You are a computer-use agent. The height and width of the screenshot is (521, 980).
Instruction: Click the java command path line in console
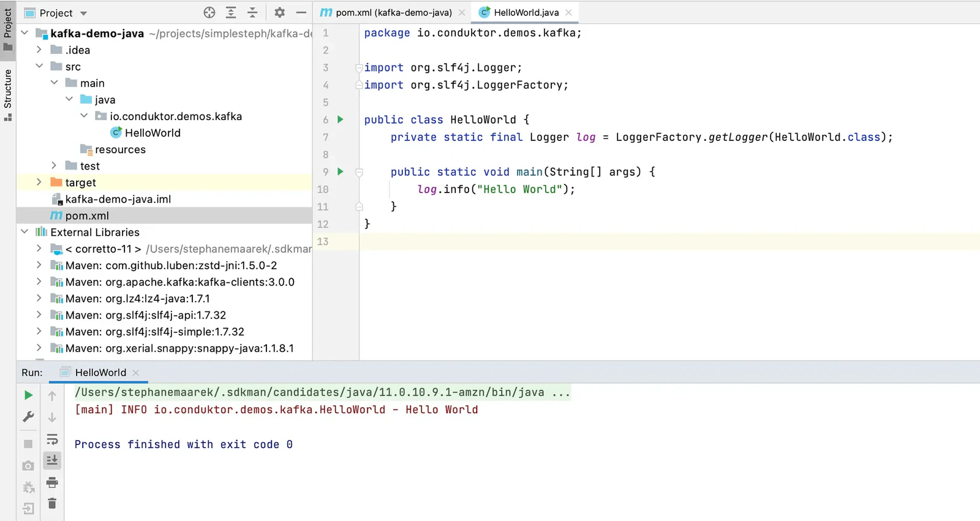(322, 392)
